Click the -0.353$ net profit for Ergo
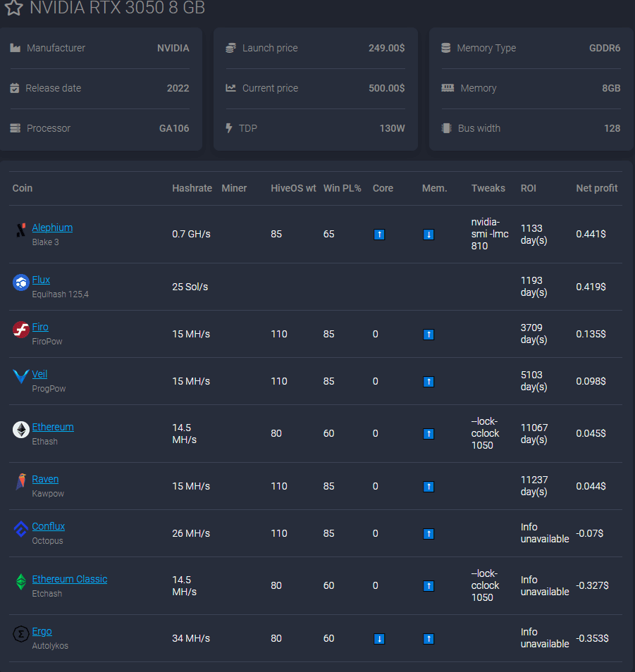This screenshot has width=635, height=672. click(x=592, y=638)
